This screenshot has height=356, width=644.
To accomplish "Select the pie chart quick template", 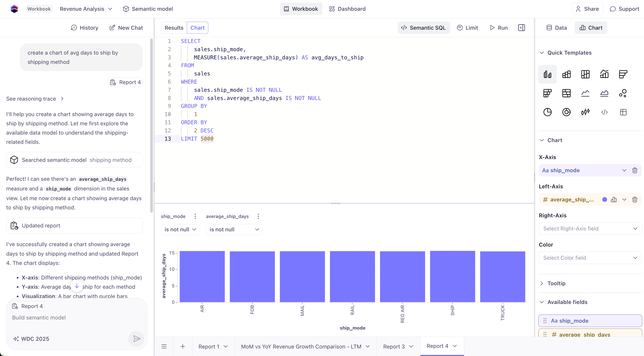I will (547, 112).
